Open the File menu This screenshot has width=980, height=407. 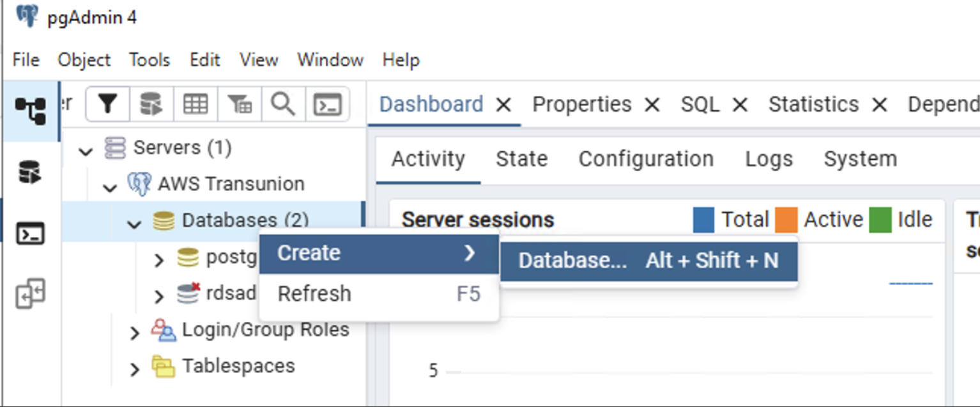point(26,60)
